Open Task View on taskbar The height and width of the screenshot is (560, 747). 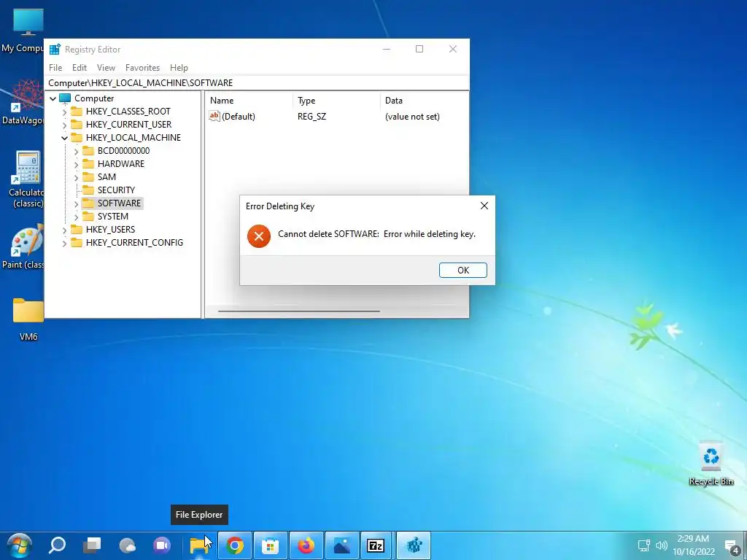(92, 545)
